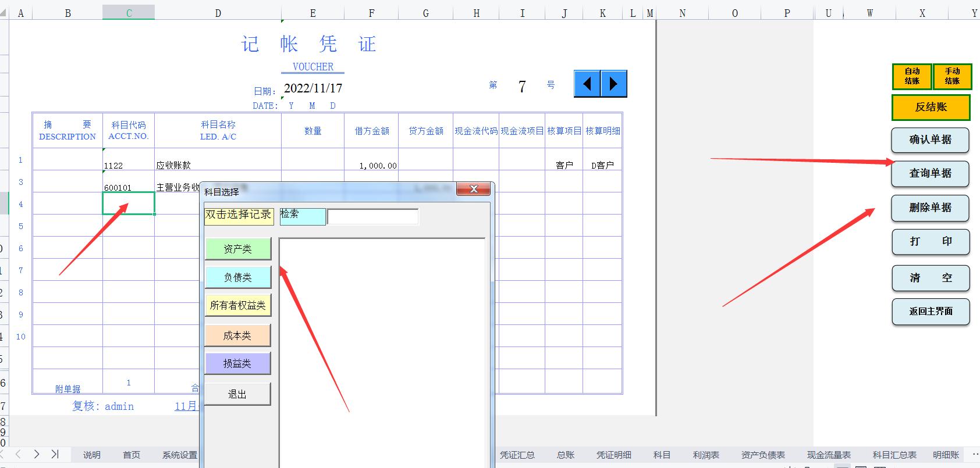
Task: Open 查询单据 to search vouchers
Action: (x=931, y=174)
